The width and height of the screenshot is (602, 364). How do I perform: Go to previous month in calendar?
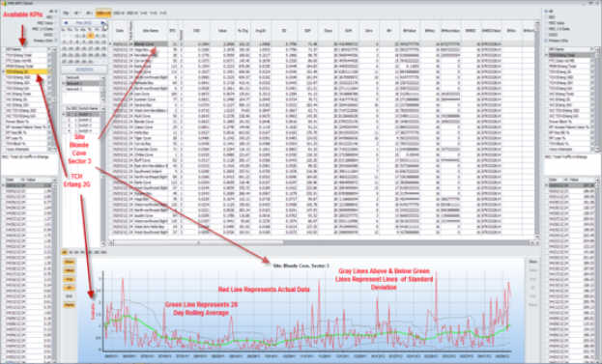(66, 23)
